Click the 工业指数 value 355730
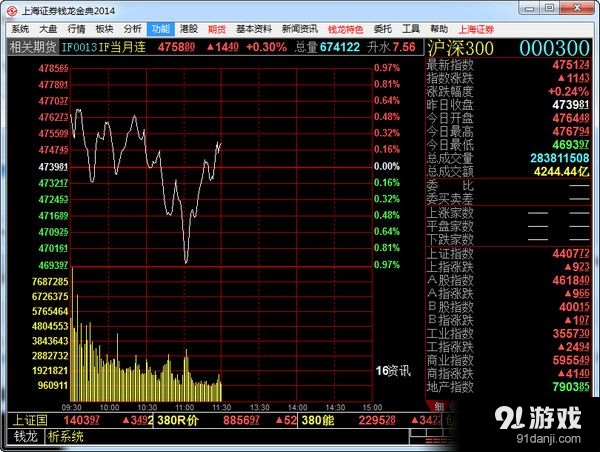600x452 pixels. click(571, 334)
